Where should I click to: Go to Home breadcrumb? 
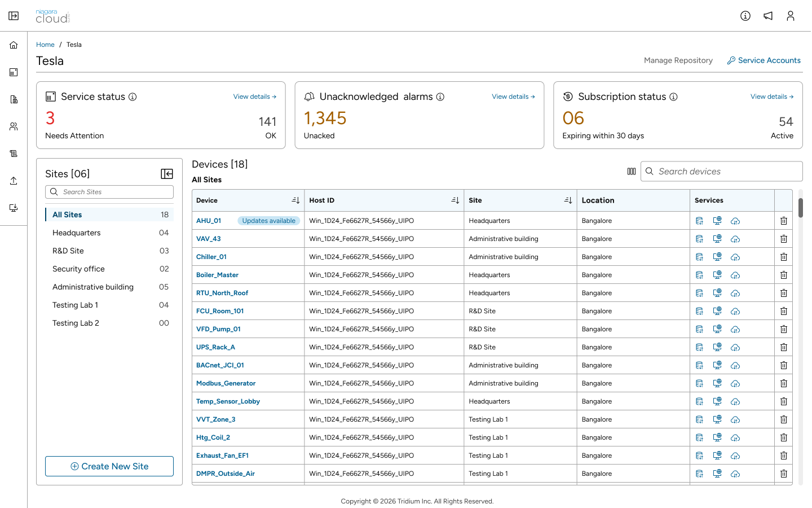click(x=45, y=45)
